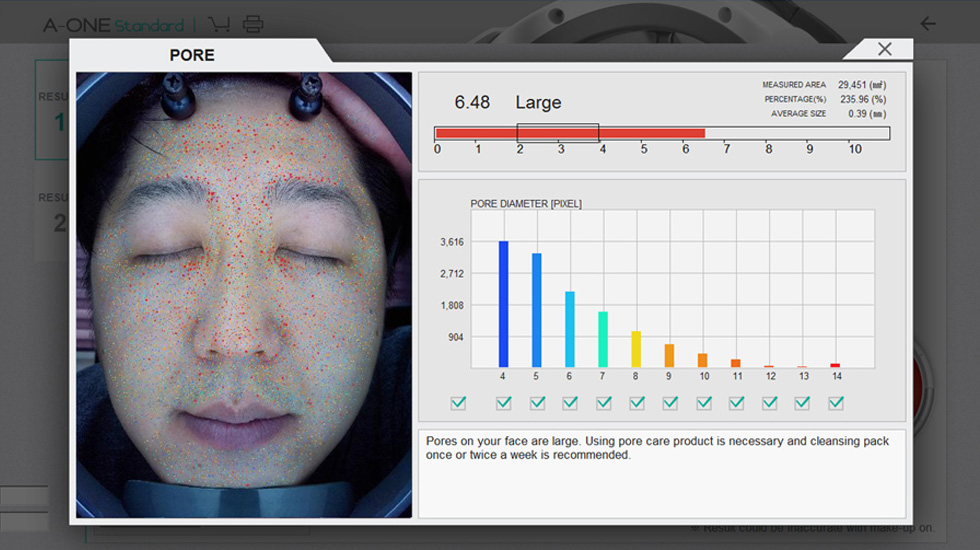Select the PORE tab title
Viewport: 980px width, 550px height.
tap(192, 55)
